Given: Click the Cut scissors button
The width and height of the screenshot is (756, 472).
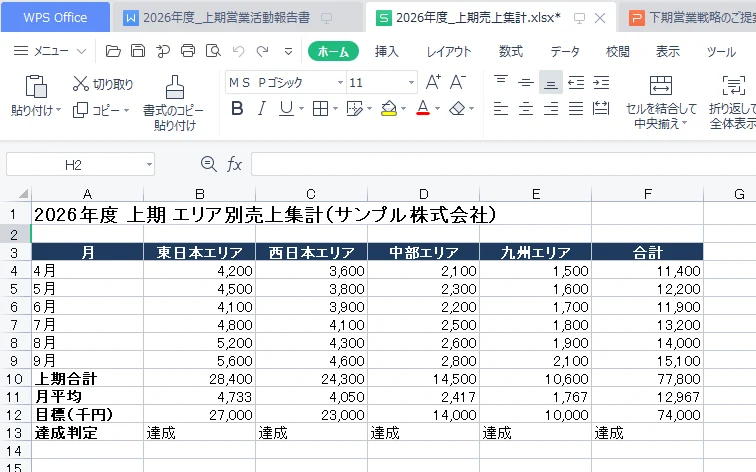Looking at the screenshot, I should pyautogui.click(x=103, y=84).
